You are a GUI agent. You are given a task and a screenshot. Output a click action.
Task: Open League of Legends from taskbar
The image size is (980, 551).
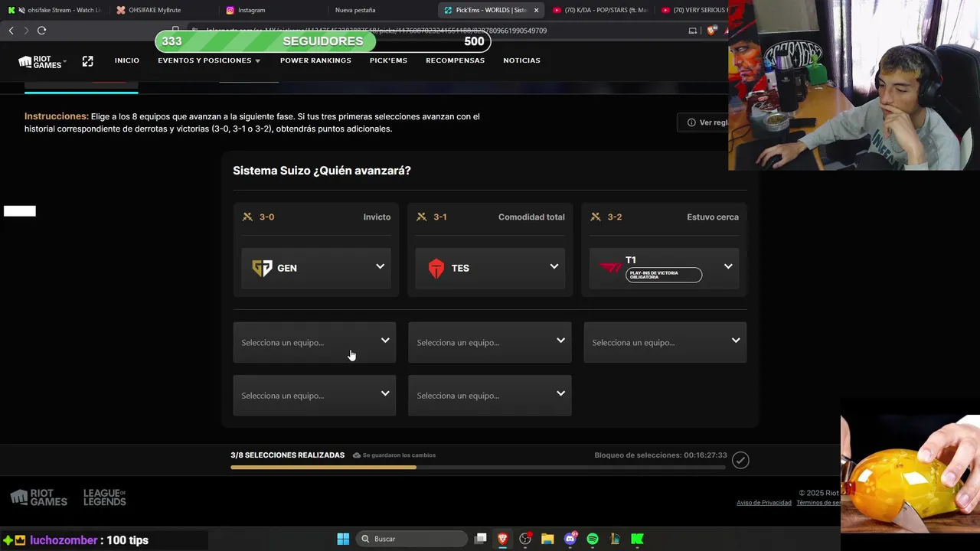pyautogui.click(x=615, y=539)
